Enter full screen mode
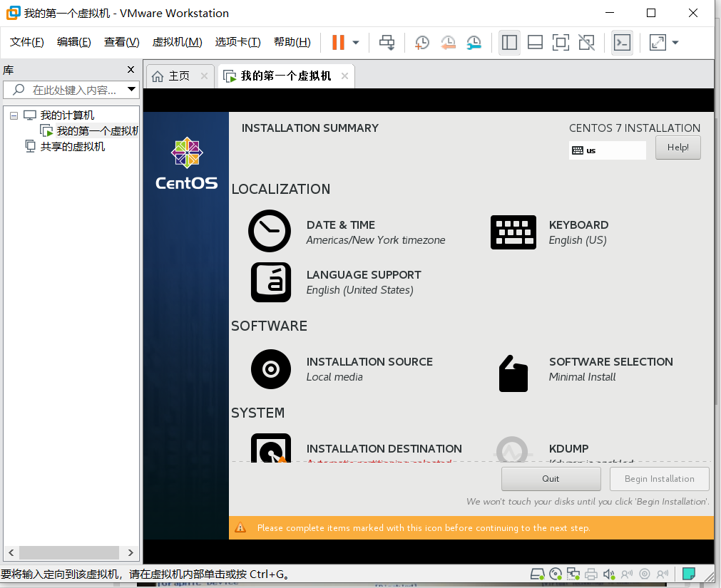The width and height of the screenshot is (721, 588). [x=561, y=43]
